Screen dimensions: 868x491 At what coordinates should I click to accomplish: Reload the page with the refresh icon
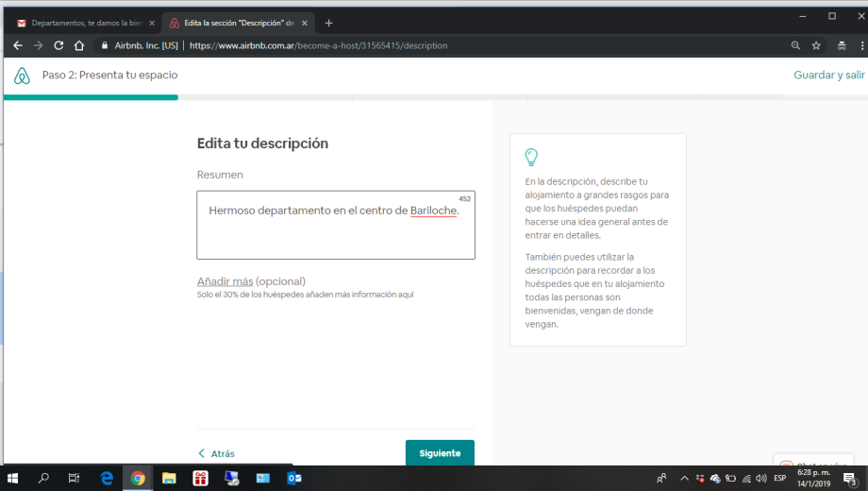click(x=58, y=45)
